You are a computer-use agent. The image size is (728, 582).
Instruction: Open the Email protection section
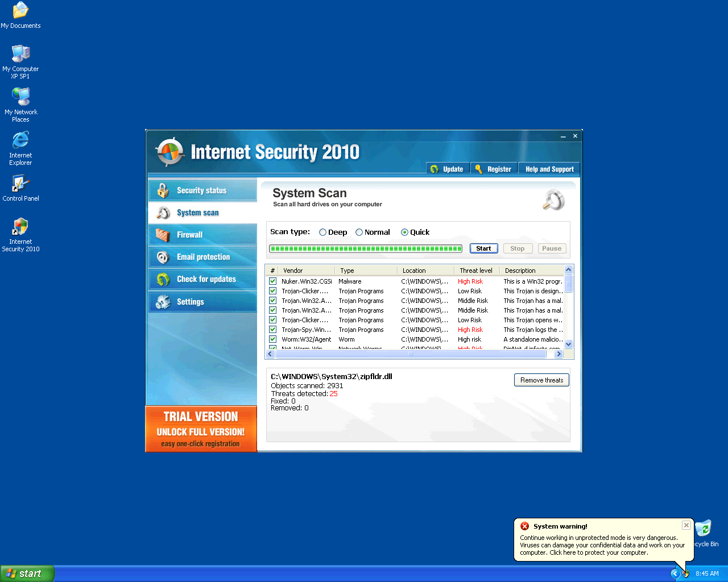pos(202,257)
